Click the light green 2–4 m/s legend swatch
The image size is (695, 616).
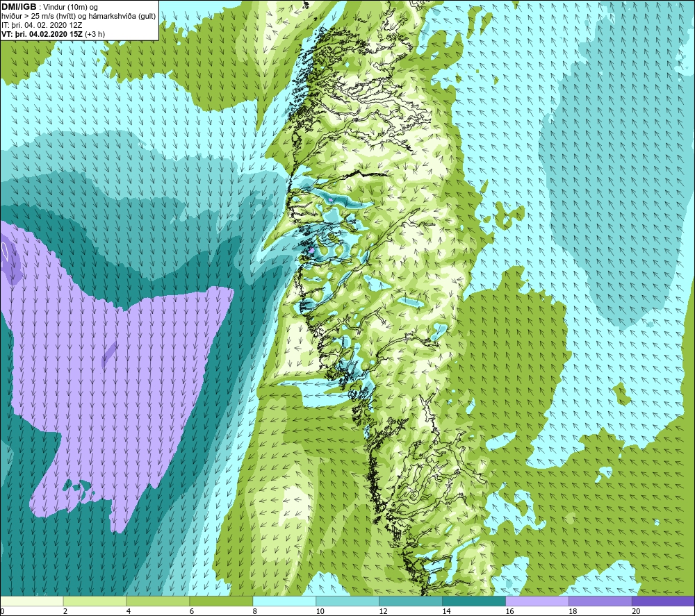pyautogui.click(x=95, y=601)
